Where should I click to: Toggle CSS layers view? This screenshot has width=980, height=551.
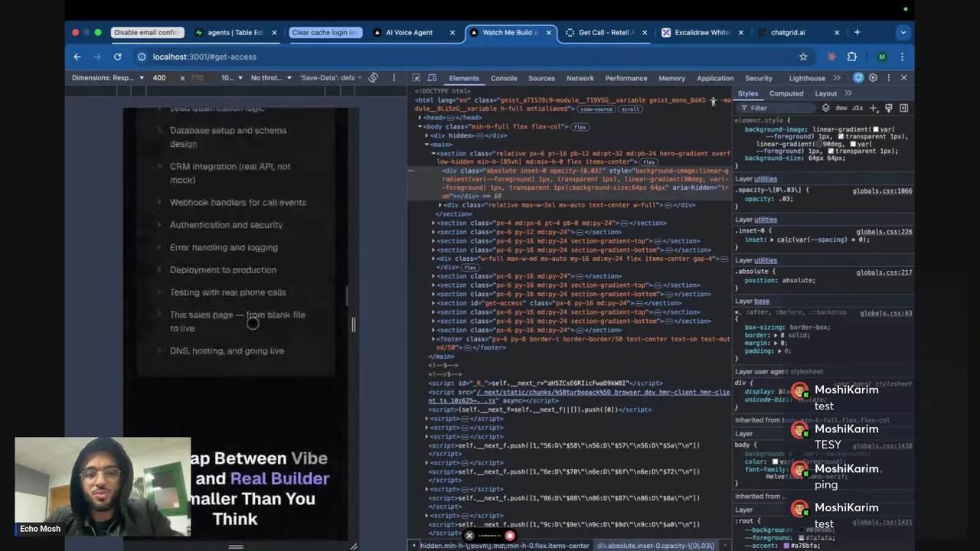(825, 108)
